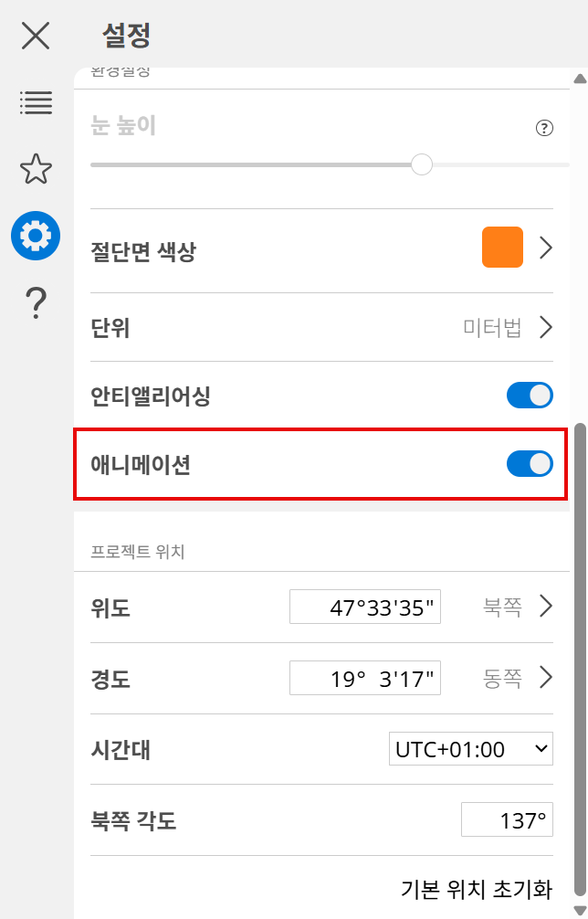Screen dimensions: 588x919
Task: Open the help question mark icon
Action: (x=36, y=302)
